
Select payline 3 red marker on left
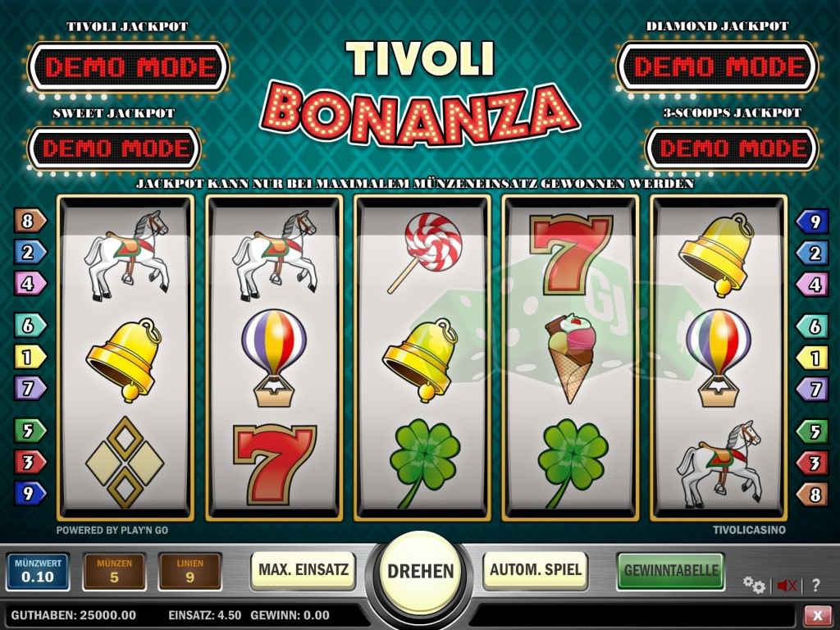[x=30, y=462]
